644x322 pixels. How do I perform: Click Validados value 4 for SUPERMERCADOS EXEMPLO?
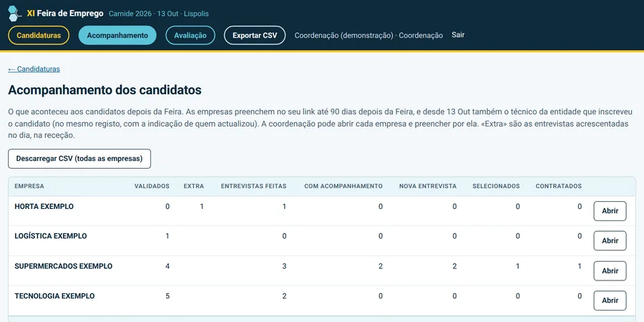(167, 266)
